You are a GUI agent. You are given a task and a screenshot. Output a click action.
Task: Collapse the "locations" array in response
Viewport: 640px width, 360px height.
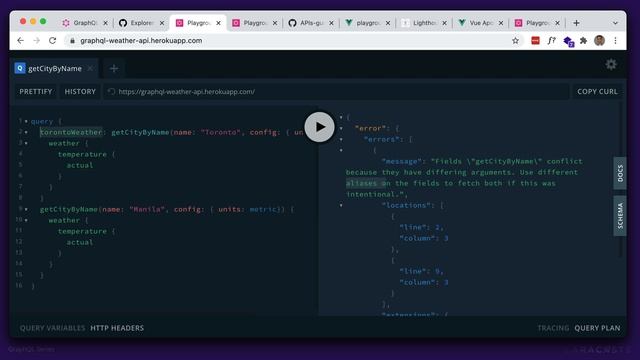tap(341, 205)
